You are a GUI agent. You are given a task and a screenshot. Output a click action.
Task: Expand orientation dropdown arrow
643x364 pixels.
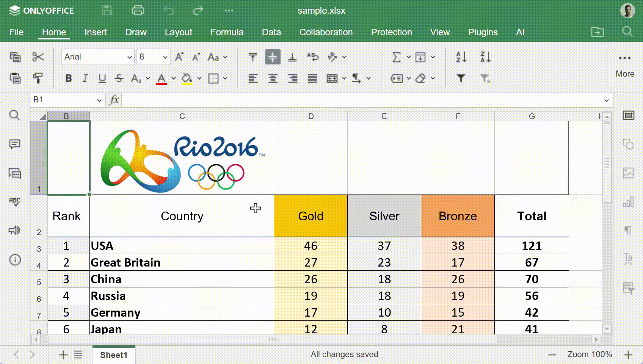tap(344, 57)
